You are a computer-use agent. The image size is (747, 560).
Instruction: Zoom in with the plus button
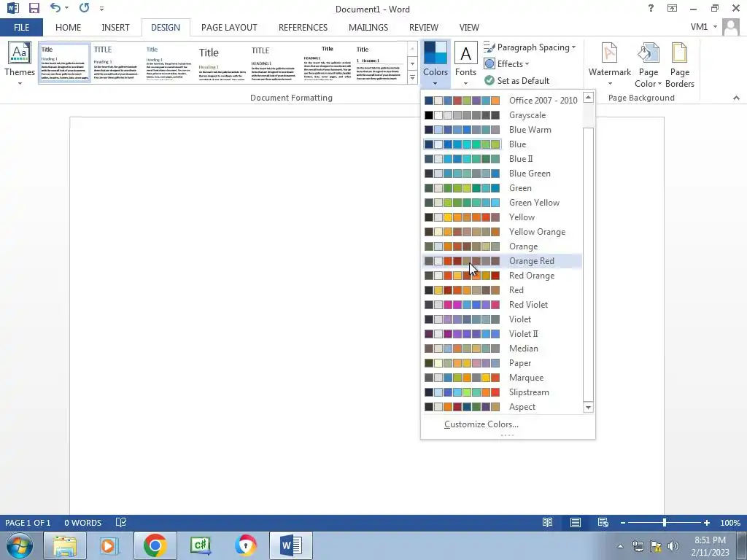(x=706, y=523)
